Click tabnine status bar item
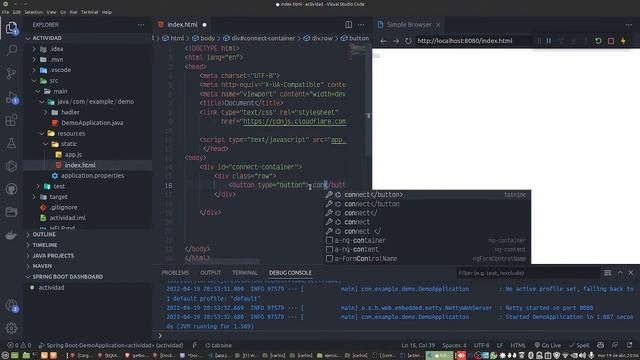640x360 pixels. (x=218, y=345)
